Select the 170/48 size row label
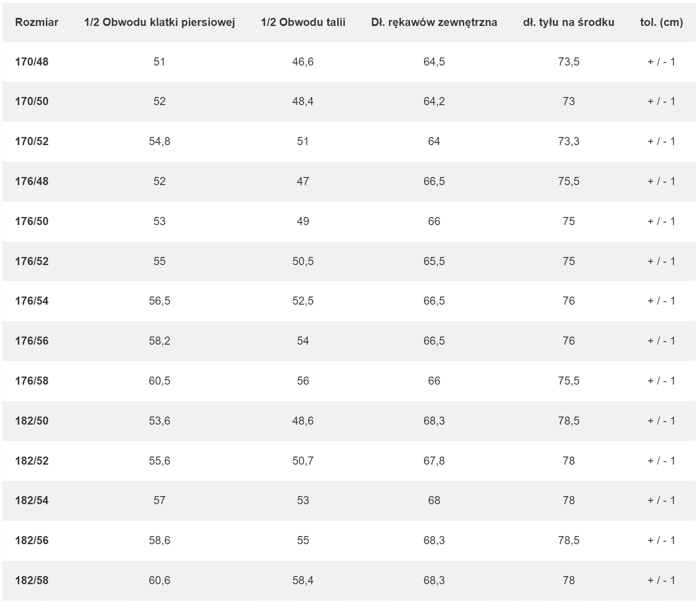 coord(32,62)
